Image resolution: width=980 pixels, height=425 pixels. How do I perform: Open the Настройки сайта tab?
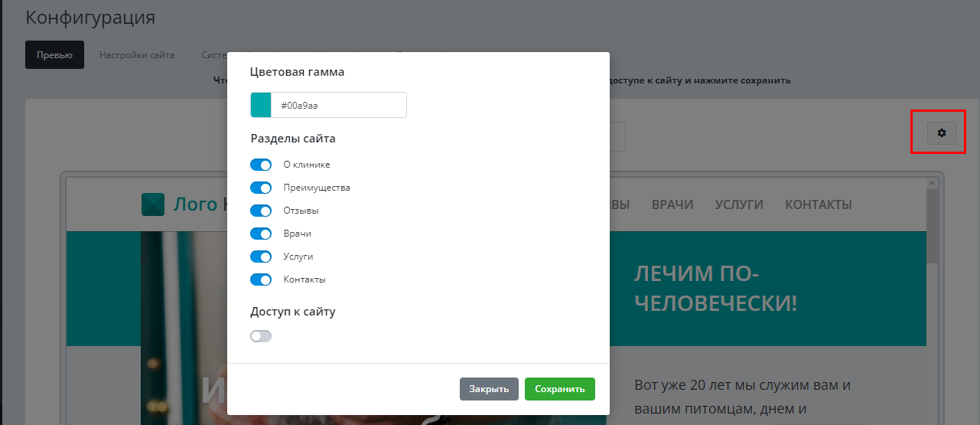(x=137, y=55)
